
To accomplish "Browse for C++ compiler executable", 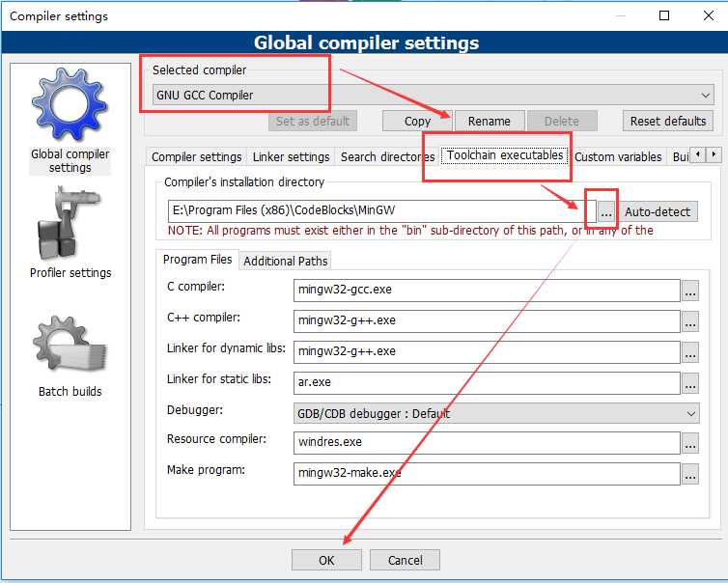I will coord(690,321).
